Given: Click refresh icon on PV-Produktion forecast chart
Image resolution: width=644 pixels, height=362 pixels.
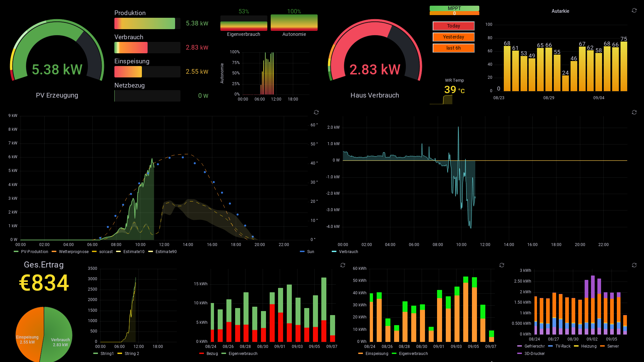Looking at the screenshot, I should (316, 112).
